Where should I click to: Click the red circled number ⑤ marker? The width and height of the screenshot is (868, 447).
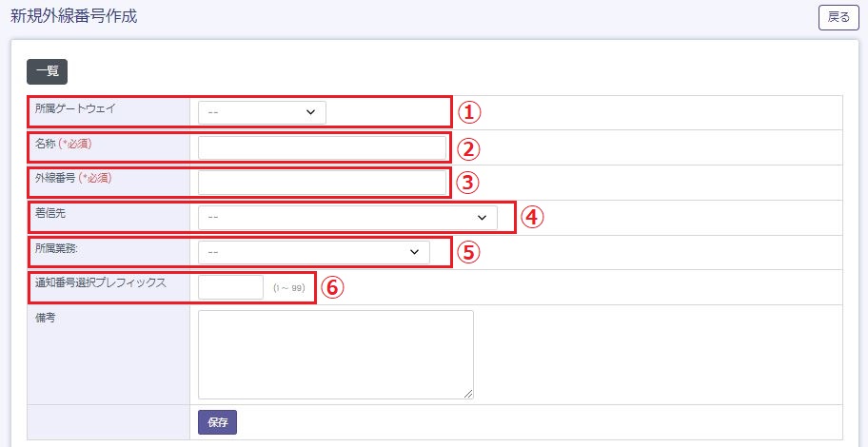(468, 253)
